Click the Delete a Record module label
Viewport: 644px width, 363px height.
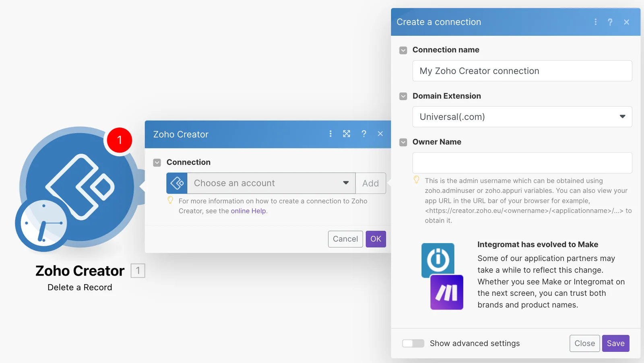coord(80,287)
